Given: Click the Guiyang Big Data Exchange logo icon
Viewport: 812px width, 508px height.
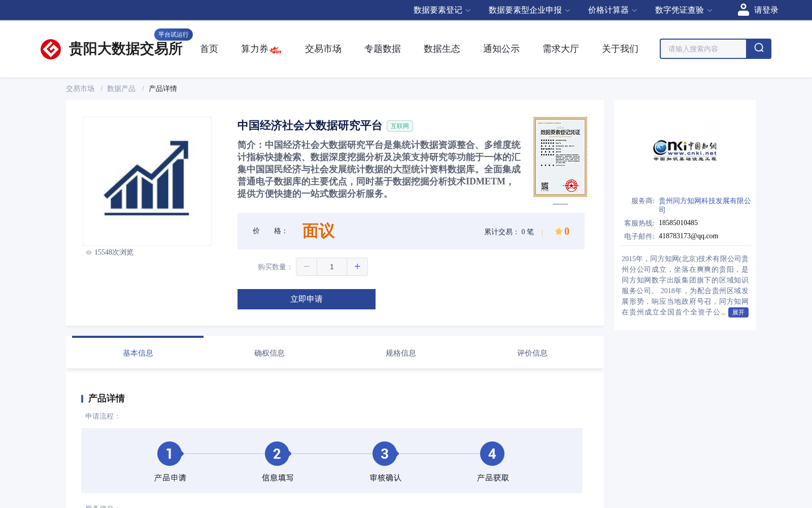Looking at the screenshot, I should tap(51, 49).
